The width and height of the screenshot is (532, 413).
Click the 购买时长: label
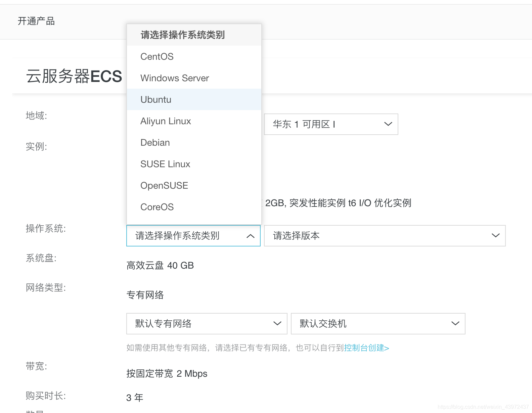tap(46, 396)
